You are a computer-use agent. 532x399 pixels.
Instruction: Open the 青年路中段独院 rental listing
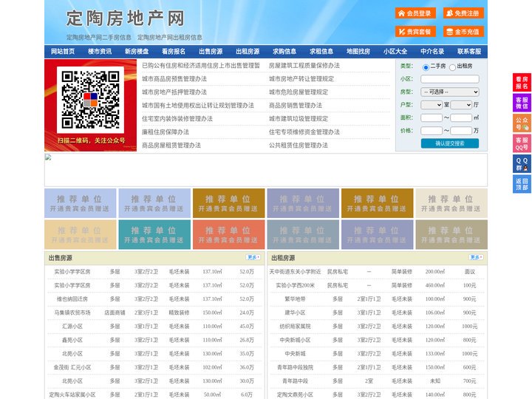click(x=295, y=367)
